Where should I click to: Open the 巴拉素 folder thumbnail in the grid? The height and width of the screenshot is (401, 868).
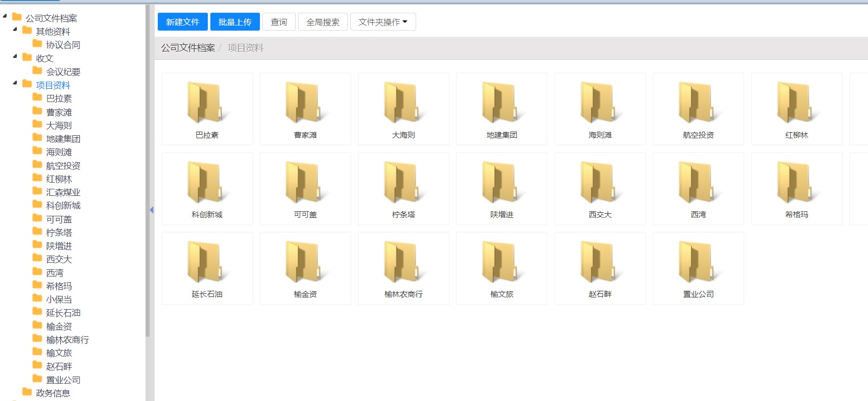tap(207, 109)
